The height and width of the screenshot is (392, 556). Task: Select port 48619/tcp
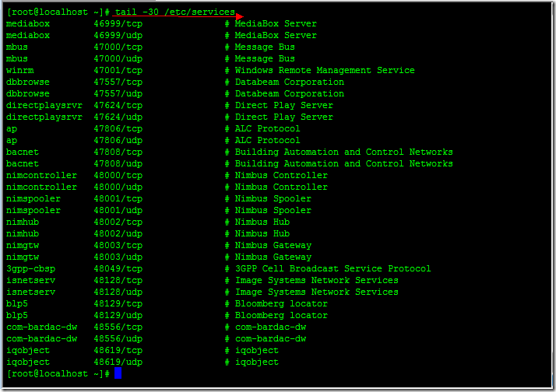[118, 351]
